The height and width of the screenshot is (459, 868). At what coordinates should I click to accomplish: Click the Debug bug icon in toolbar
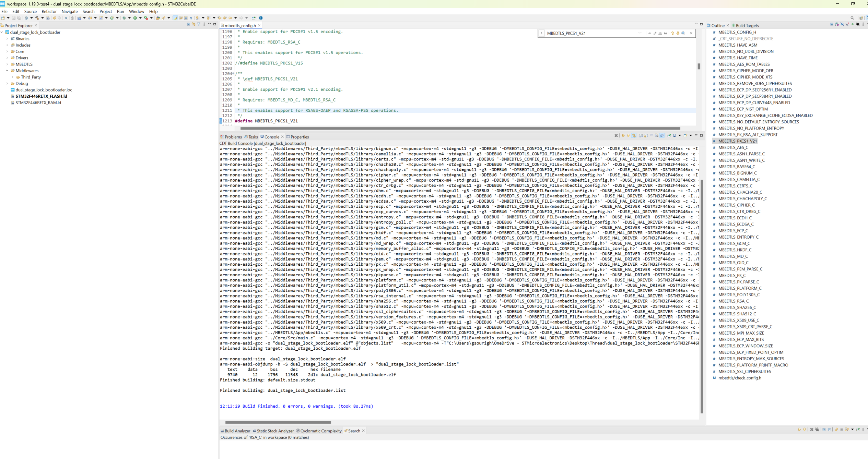click(124, 18)
